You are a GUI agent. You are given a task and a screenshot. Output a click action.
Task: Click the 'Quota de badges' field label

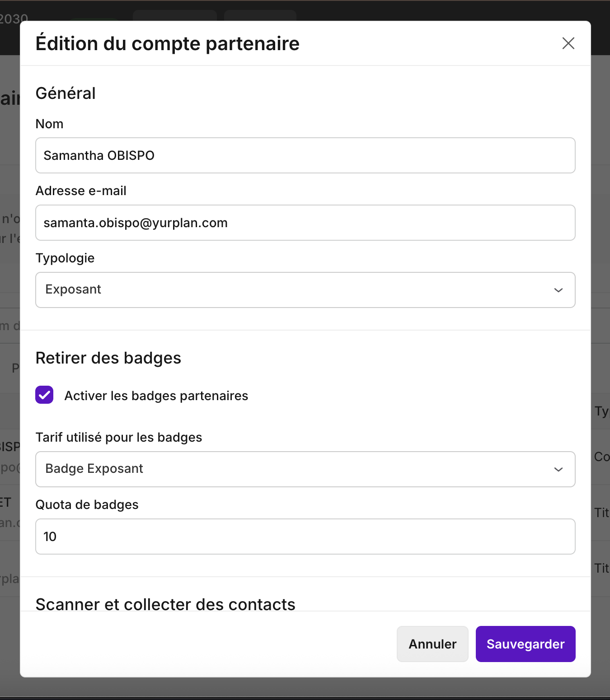[87, 505]
